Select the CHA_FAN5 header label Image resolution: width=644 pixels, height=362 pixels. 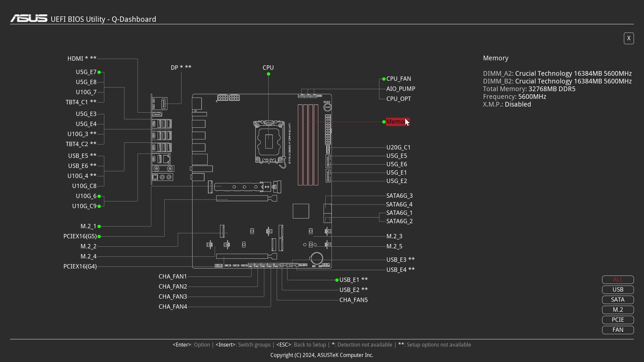point(354,300)
